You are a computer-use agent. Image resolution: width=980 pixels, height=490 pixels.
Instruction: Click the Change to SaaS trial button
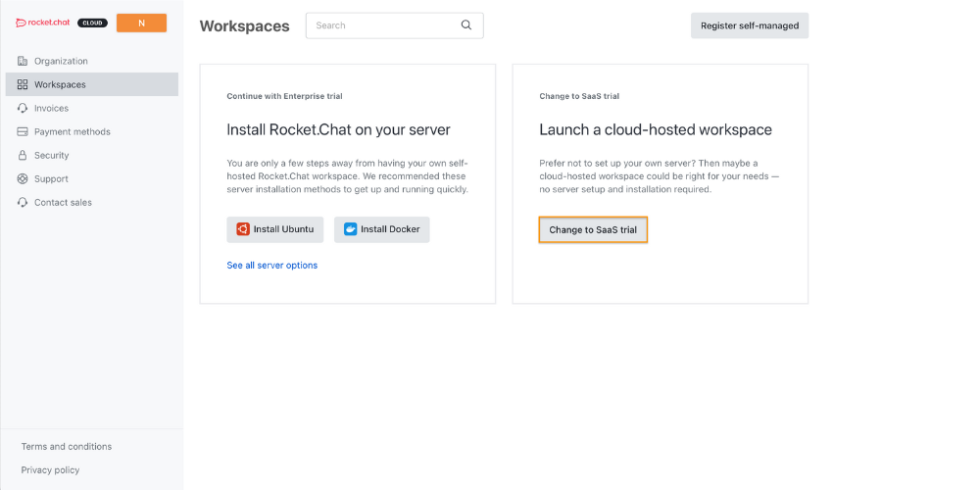[593, 230]
